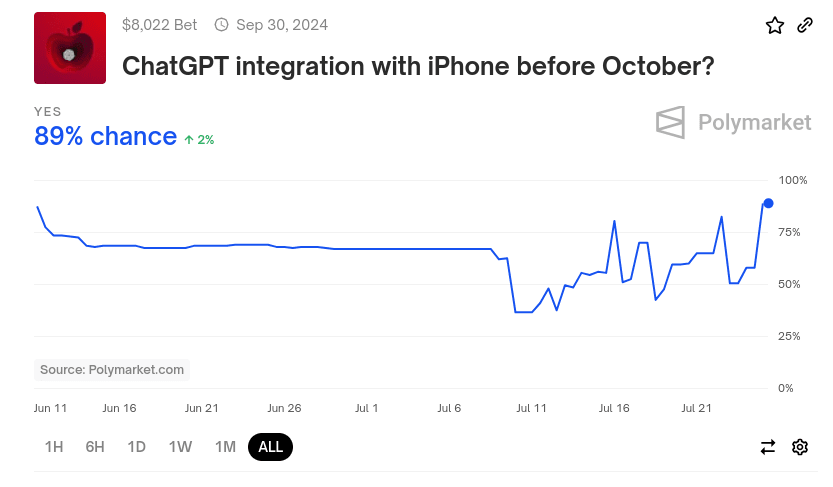
Task: Click the clock icon beside the date
Action: (222, 25)
